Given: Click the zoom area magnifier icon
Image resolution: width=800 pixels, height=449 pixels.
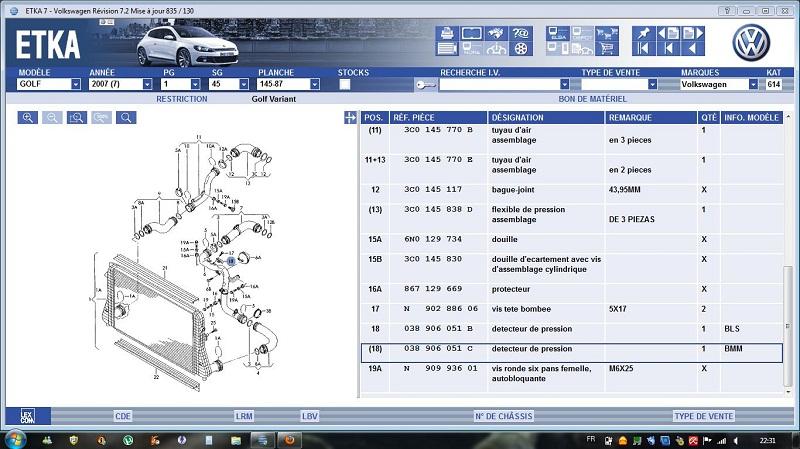Looking at the screenshot, I should point(77,118).
